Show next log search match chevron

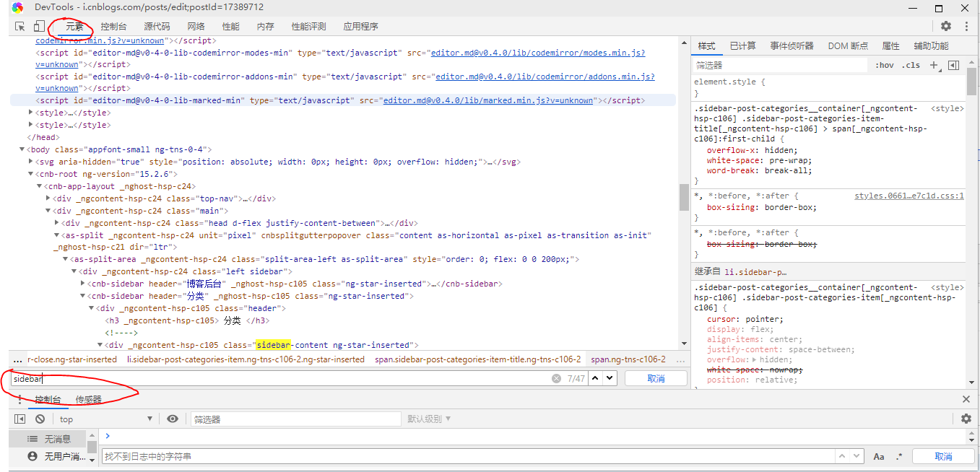[x=857, y=456]
